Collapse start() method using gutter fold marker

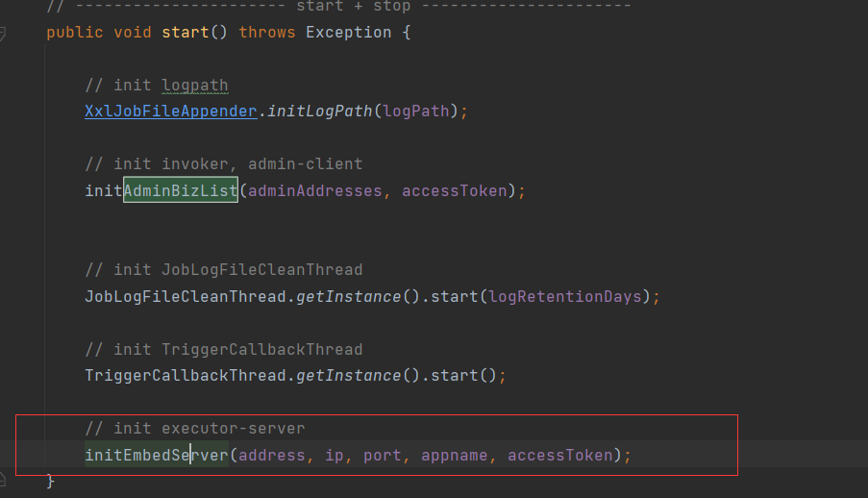[3, 34]
